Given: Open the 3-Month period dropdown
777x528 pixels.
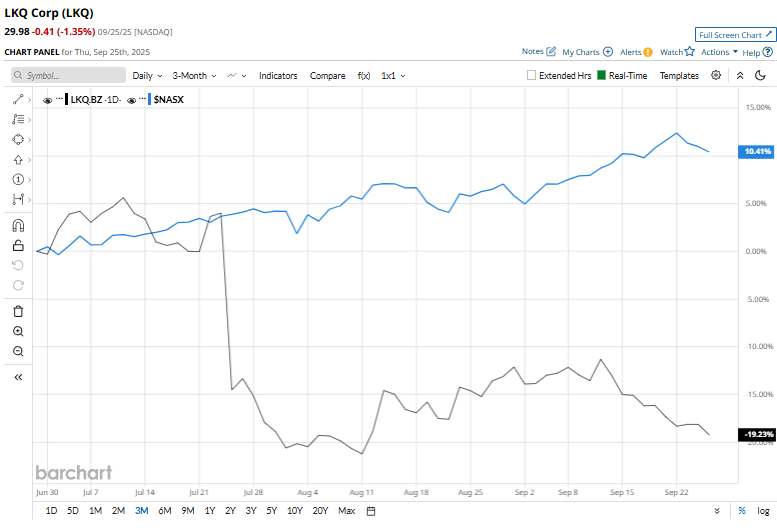Looking at the screenshot, I should 194,76.
